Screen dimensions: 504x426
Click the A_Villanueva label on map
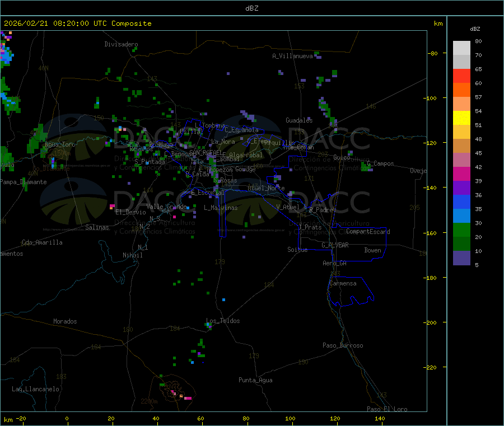(x=292, y=56)
